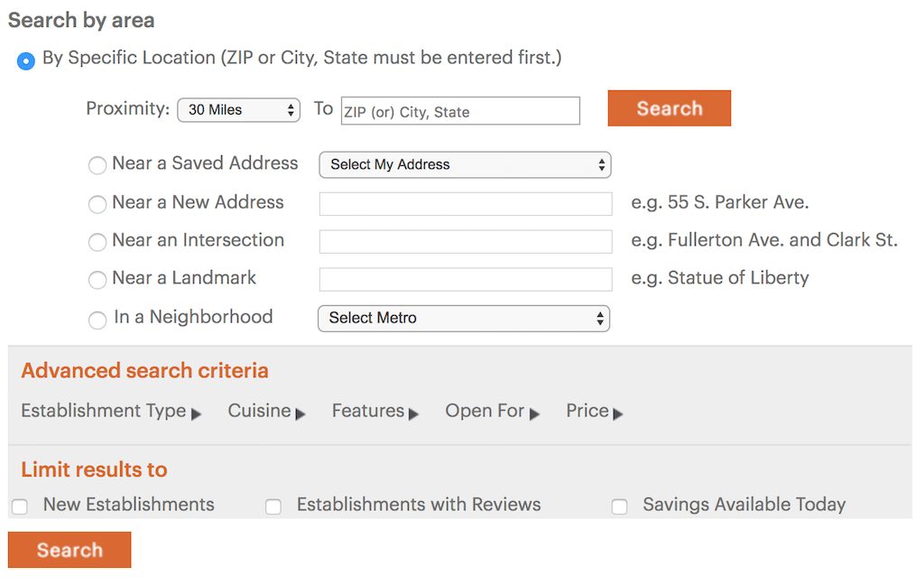Expand the Establishment Type criteria
924x585 pixels.
pos(111,412)
